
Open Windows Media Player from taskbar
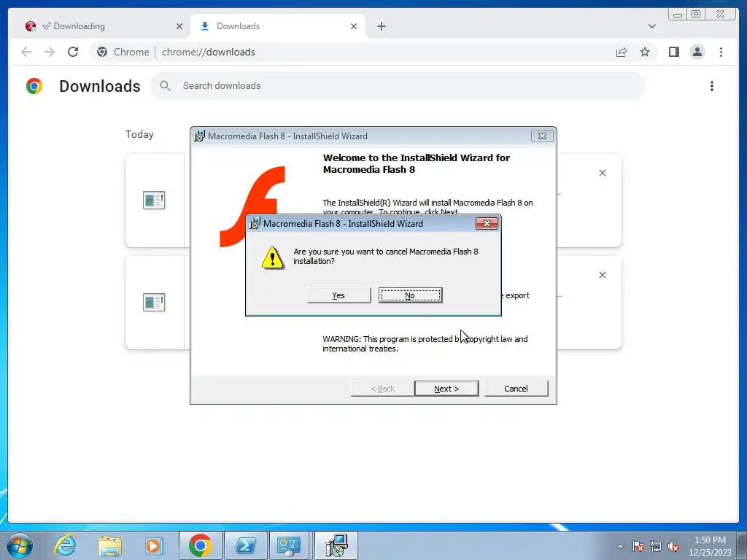154,545
